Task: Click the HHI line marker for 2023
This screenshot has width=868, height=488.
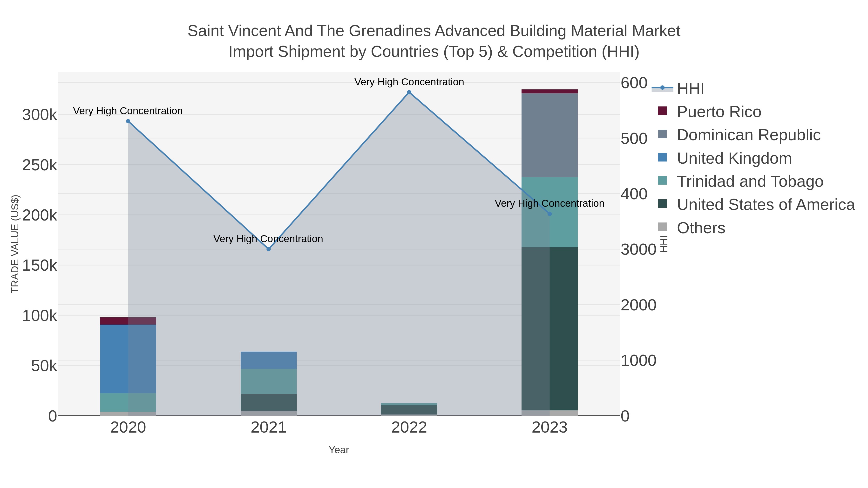Action: [x=549, y=214]
